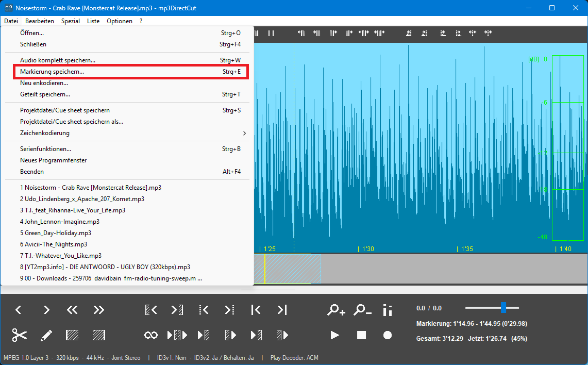Stop playback with the stop button

coord(361,335)
